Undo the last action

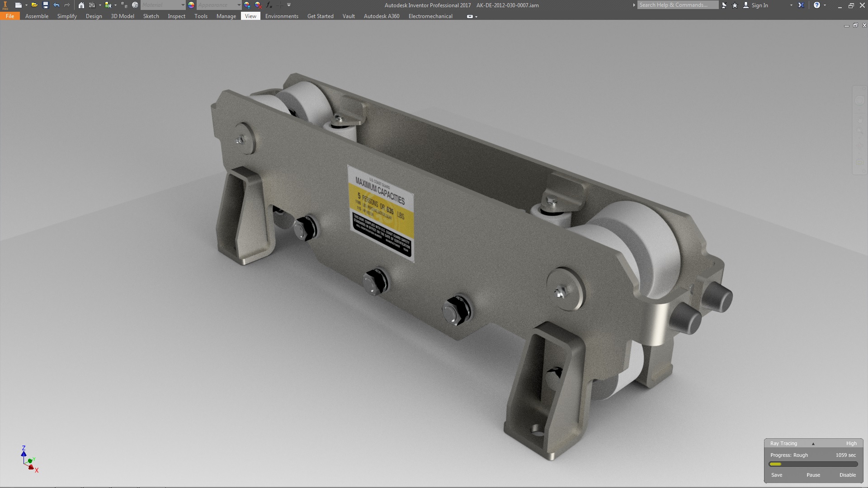point(57,5)
